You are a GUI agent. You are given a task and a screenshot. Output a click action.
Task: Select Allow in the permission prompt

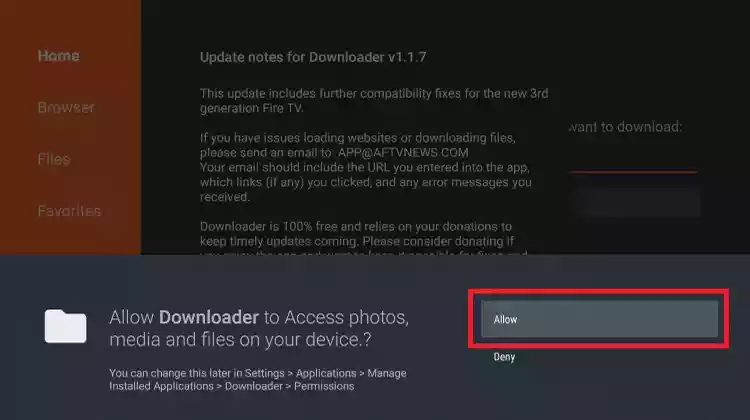(599, 319)
